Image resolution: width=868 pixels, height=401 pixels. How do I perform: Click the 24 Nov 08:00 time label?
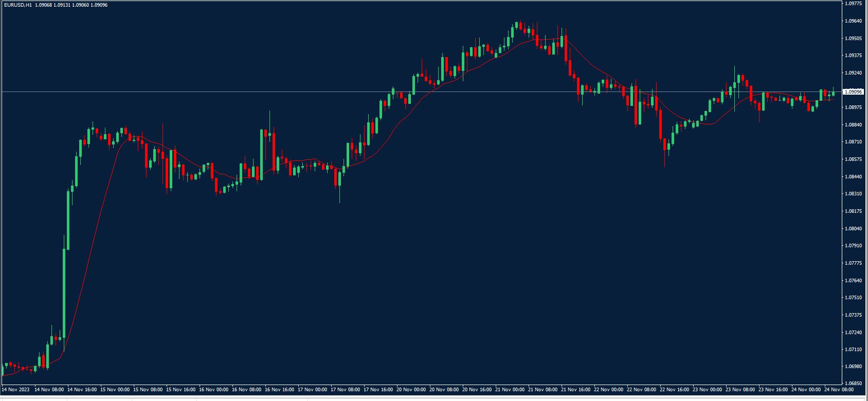point(839,390)
